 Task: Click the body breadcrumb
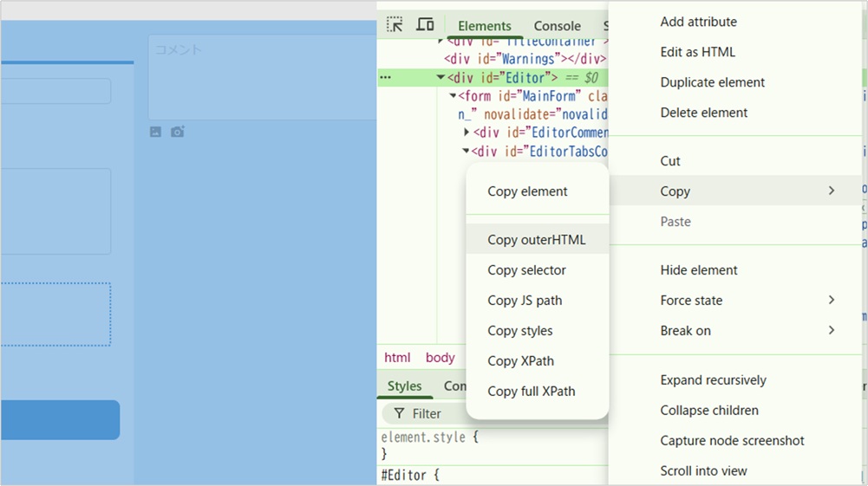click(x=441, y=358)
